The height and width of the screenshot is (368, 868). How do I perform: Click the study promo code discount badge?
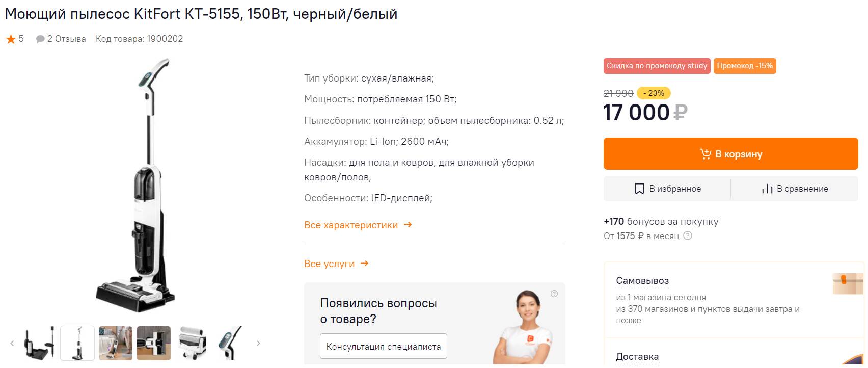[657, 66]
